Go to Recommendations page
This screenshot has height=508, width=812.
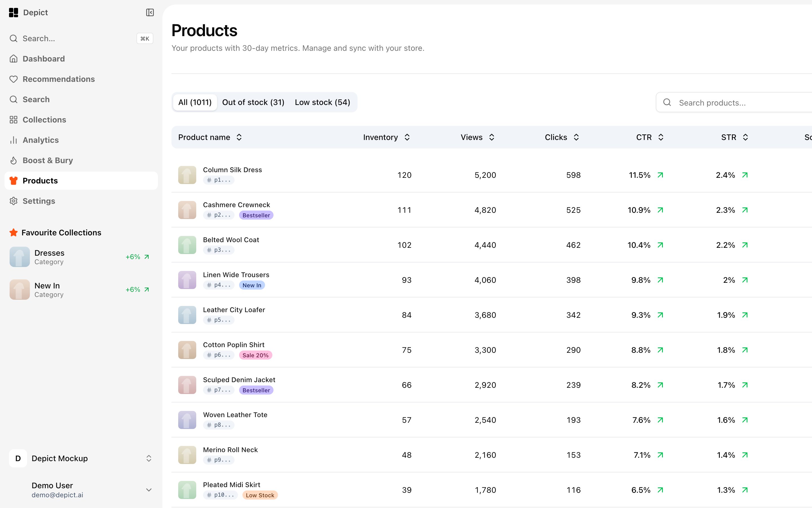[x=81, y=79]
